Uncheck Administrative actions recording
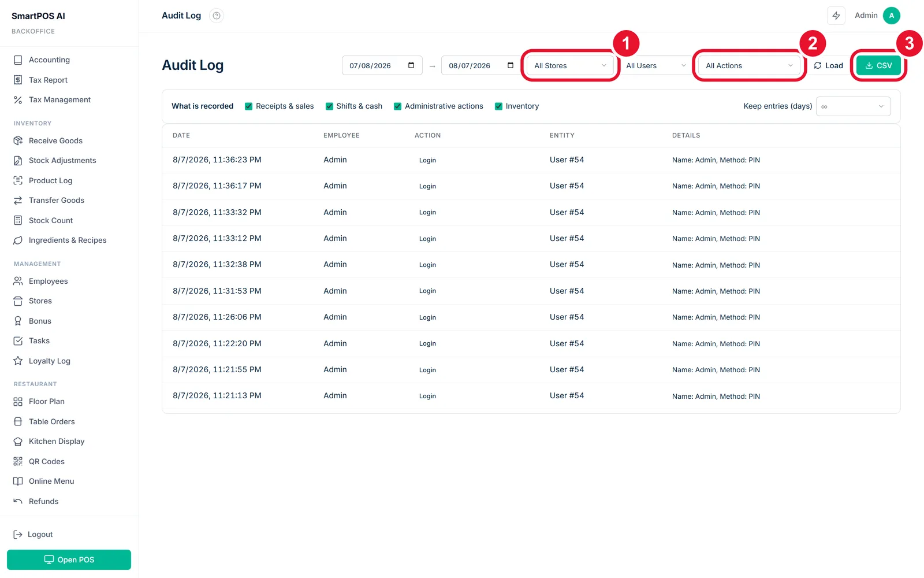Viewport: 924px width, 578px height. pos(398,106)
